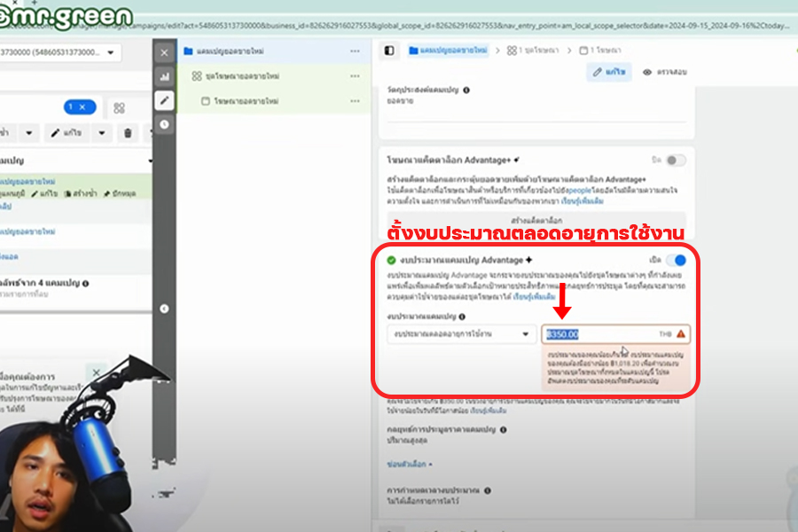Click the info icon beside budget scheduling label

[x=488, y=490]
